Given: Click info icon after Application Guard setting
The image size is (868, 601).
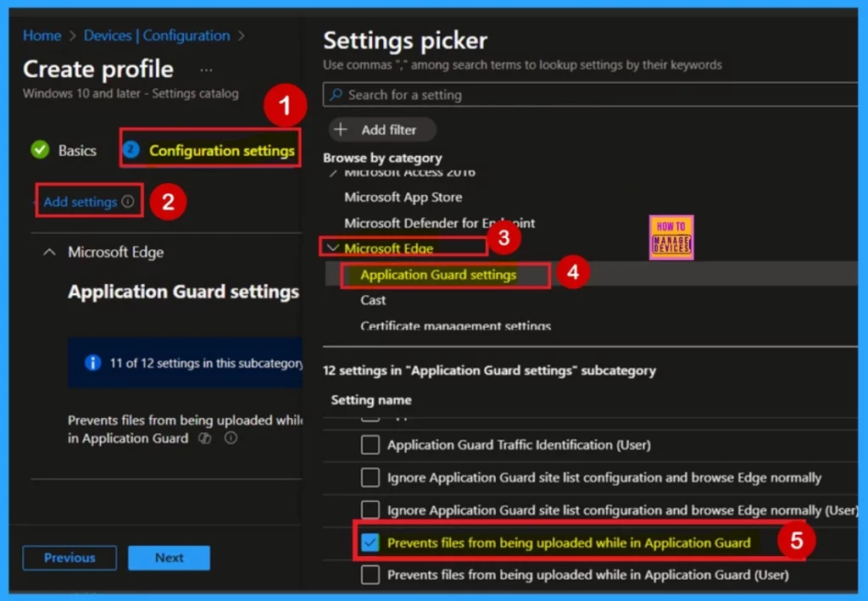Looking at the screenshot, I should pyautogui.click(x=231, y=438).
